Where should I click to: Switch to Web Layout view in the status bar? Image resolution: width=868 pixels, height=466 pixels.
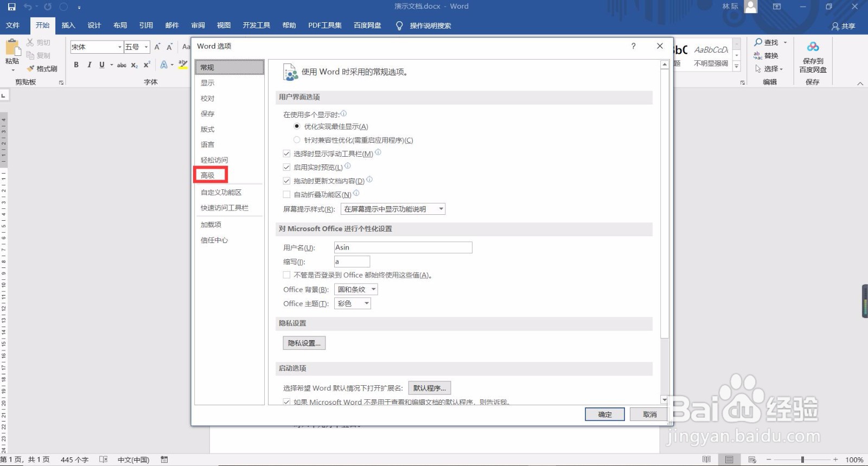pos(752,459)
